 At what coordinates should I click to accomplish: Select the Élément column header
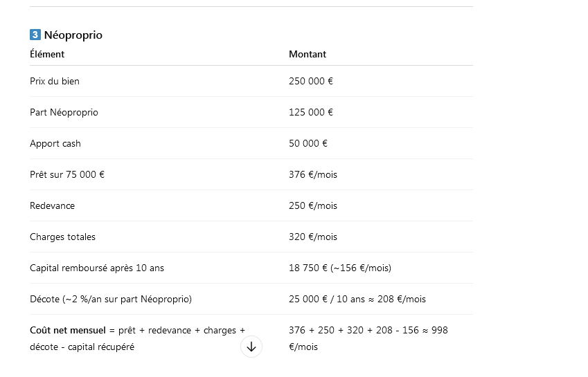coord(47,54)
